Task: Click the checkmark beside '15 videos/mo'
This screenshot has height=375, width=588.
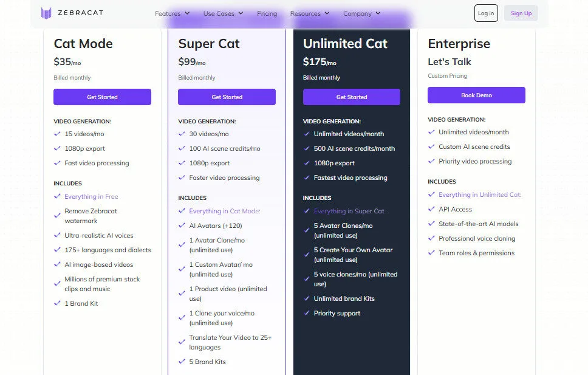Action: pos(58,134)
